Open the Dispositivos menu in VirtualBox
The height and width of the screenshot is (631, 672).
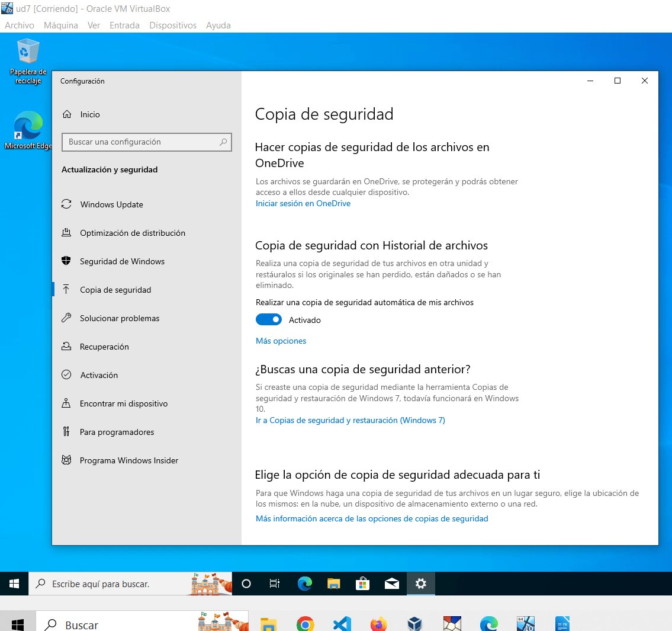pos(173,25)
